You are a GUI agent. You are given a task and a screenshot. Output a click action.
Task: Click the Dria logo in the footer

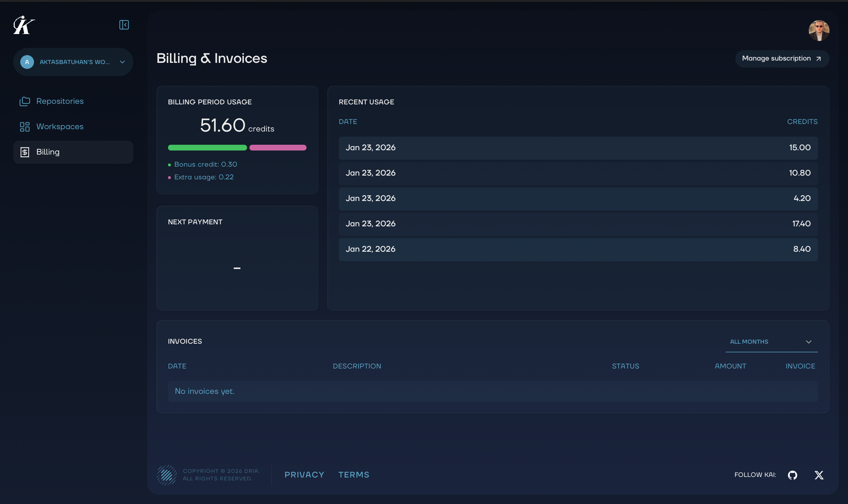(167, 475)
